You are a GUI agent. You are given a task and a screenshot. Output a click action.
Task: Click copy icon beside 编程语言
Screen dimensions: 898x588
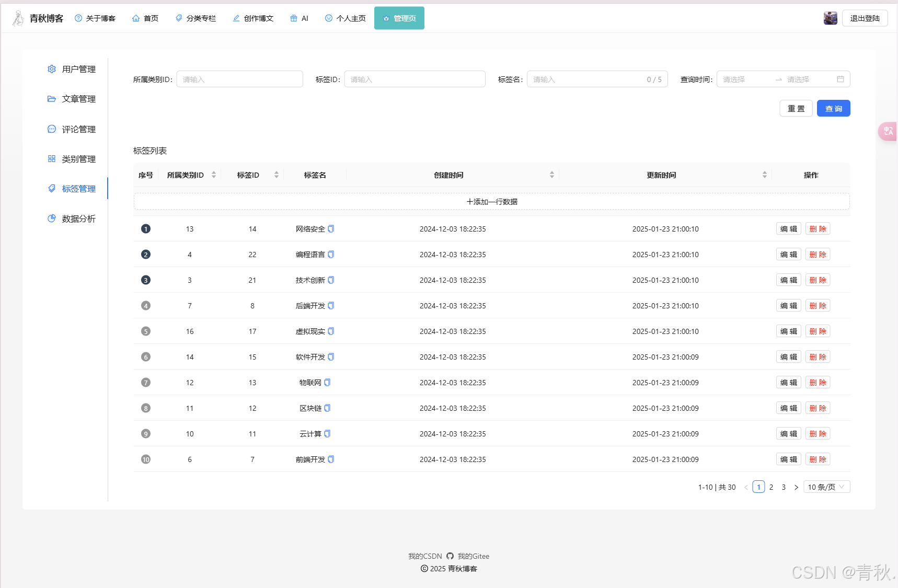(x=331, y=255)
